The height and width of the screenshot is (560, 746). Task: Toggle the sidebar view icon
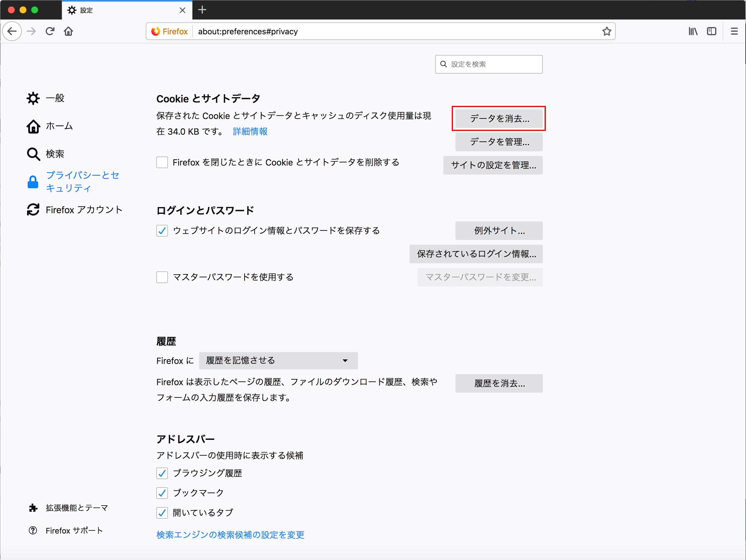click(711, 31)
